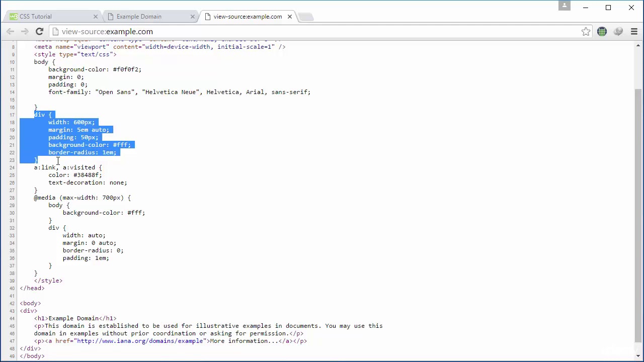Screen dimensions: 644x362
Task: Click the highlighted 'margin: 5em auto;' line
Action: pos(78,130)
